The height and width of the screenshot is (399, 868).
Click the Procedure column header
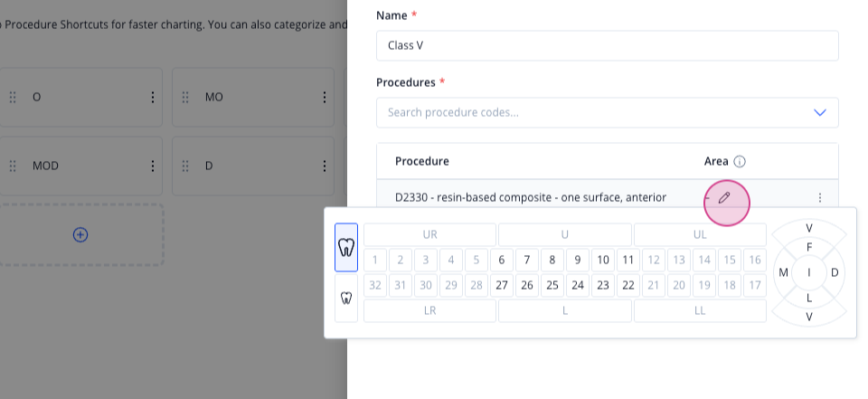422,161
